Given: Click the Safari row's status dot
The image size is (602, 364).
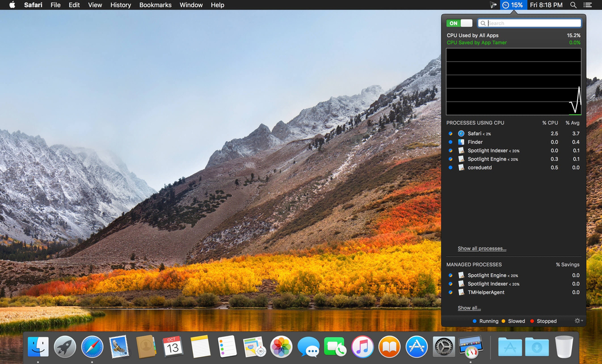Looking at the screenshot, I should [x=450, y=133].
